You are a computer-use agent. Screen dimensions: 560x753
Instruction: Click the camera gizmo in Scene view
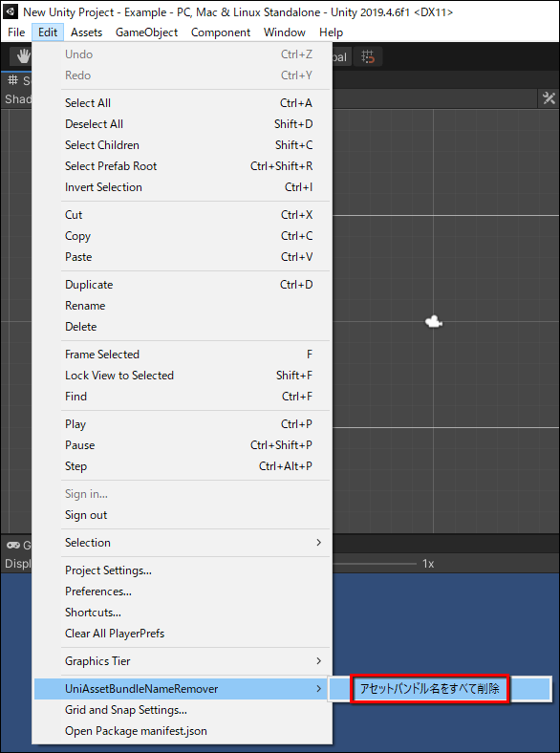pos(434,321)
